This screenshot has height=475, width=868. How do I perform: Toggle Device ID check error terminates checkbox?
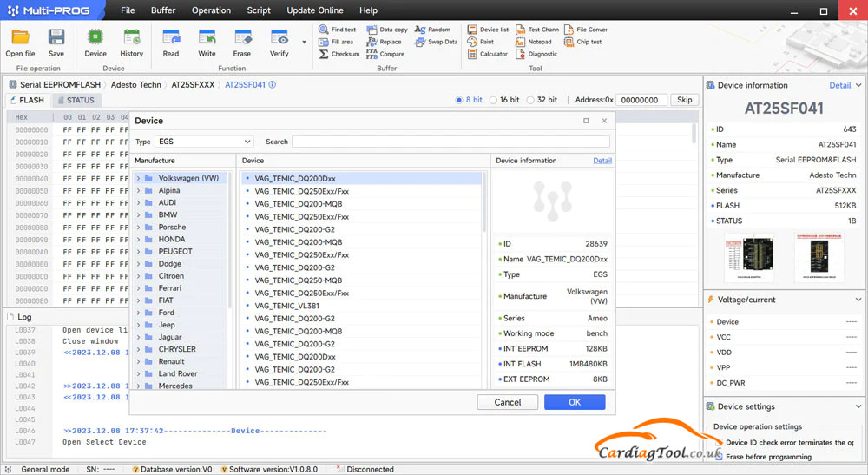[x=719, y=442]
